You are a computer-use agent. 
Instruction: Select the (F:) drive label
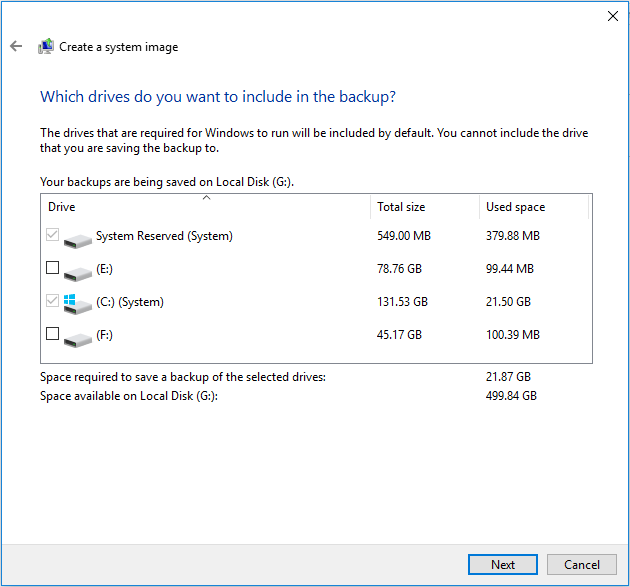pos(104,335)
